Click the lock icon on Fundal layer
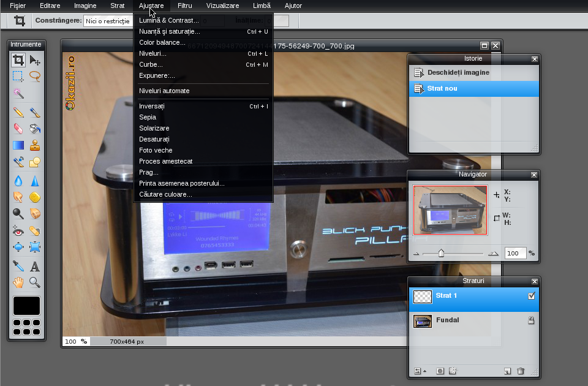588x386 pixels. [x=531, y=320]
